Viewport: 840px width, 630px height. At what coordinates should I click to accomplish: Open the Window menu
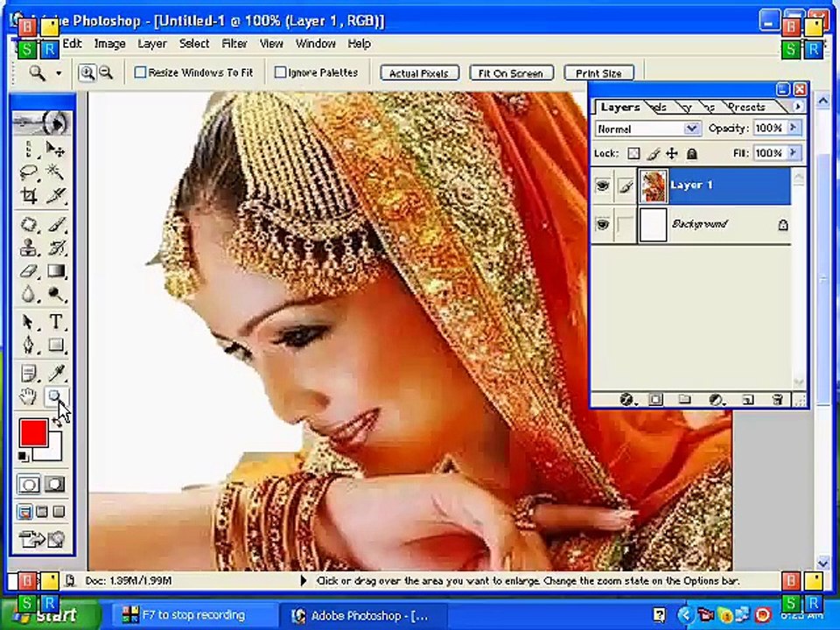316,44
